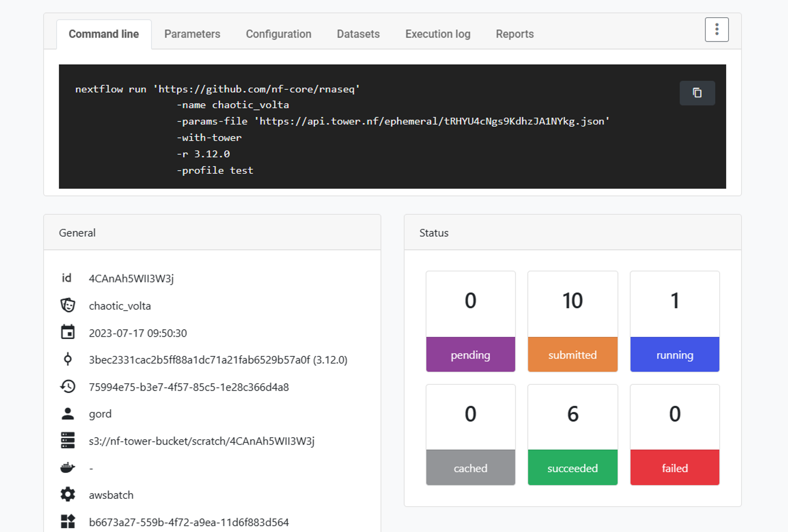
Task: Open the three-dot run actions menu
Action: (716, 30)
